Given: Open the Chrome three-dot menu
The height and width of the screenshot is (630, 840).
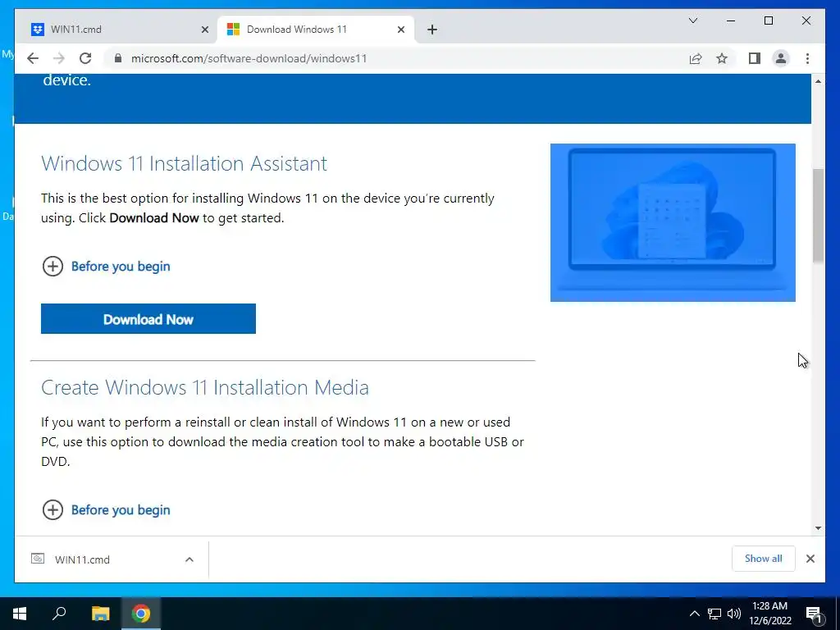Looking at the screenshot, I should tap(807, 58).
